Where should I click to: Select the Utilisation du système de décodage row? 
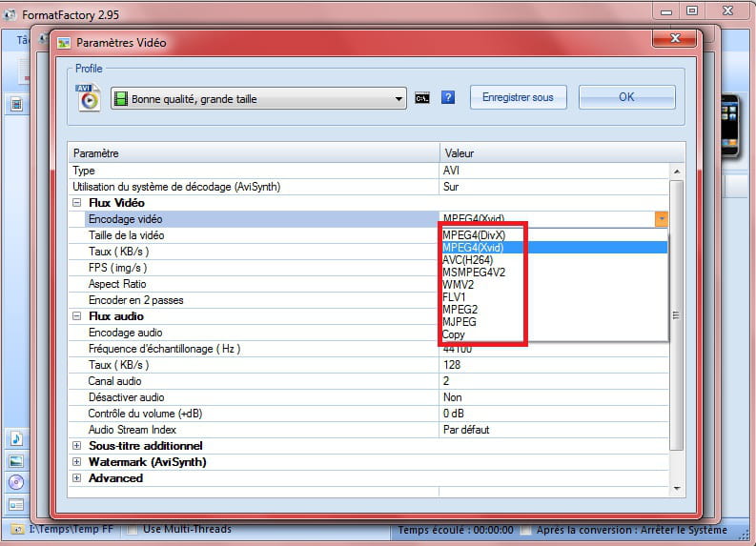coord(368,187)
